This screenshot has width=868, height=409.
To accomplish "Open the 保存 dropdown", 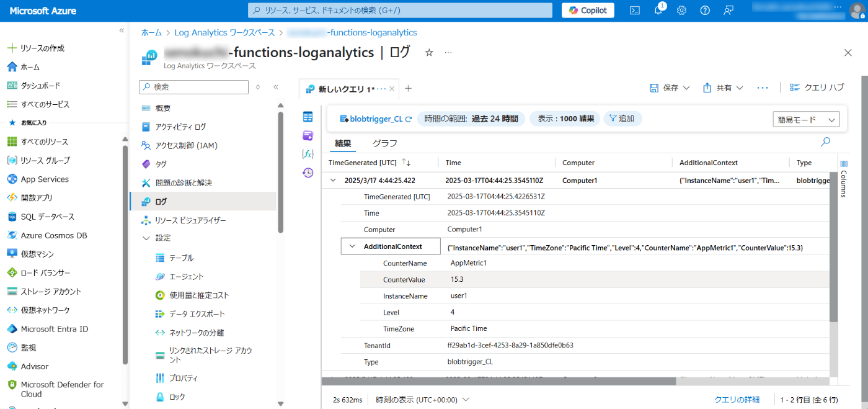I will pyautogui.click(x=670, y=88).
